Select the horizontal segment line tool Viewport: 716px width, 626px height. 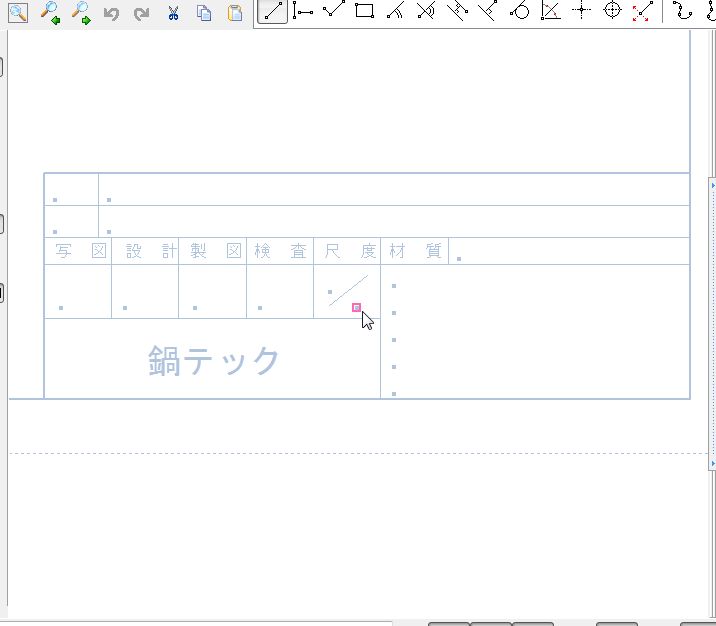pos(303,12)
